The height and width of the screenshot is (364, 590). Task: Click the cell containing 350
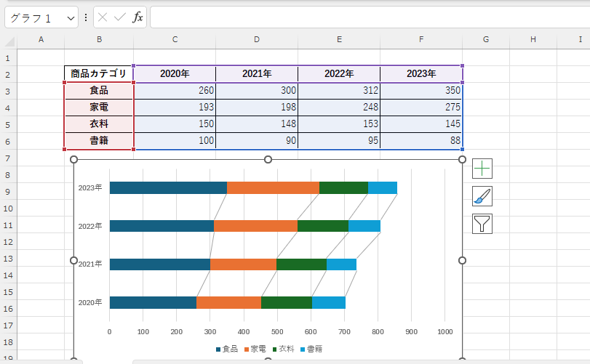(x=422, y=91)
